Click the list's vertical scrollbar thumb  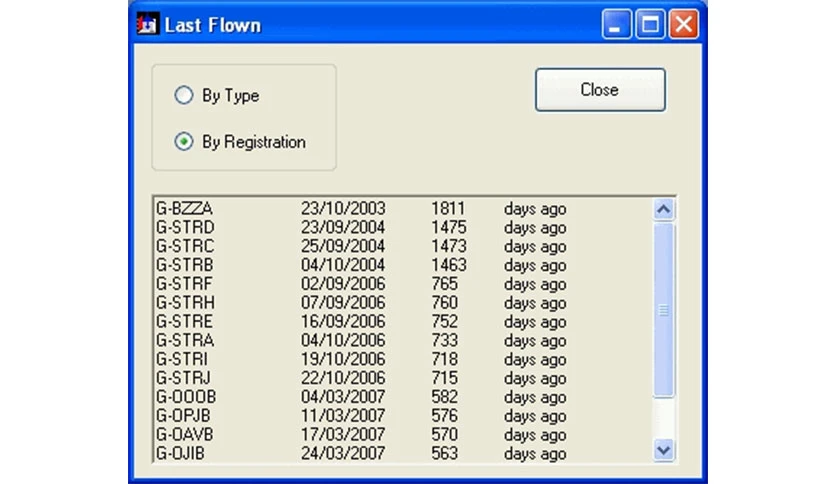(663, 310)
